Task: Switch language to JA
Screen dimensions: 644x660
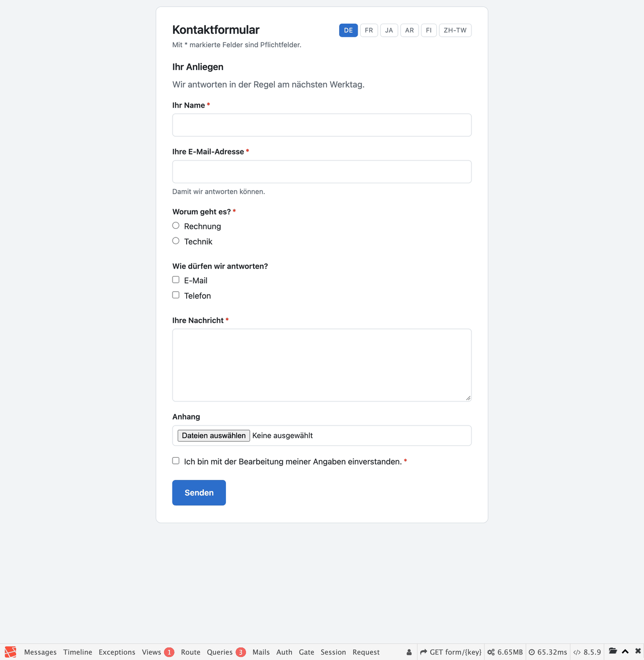Action: click(x=389, y=30)
